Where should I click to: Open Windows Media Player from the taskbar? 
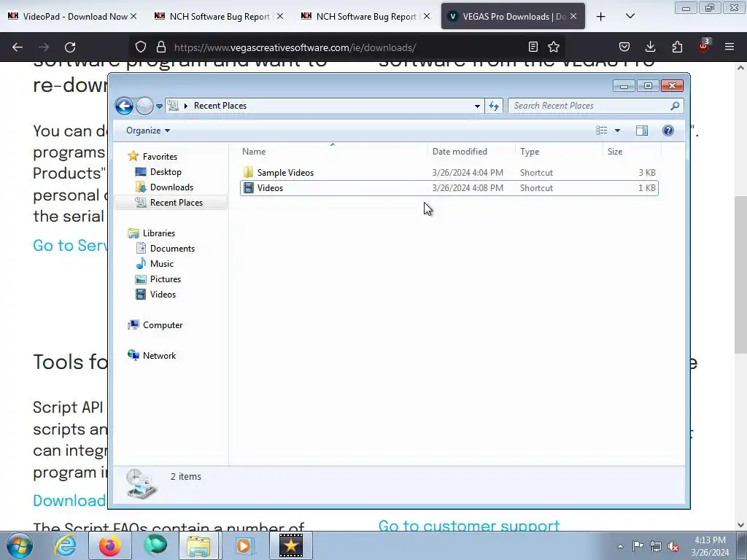click(245, 545)
